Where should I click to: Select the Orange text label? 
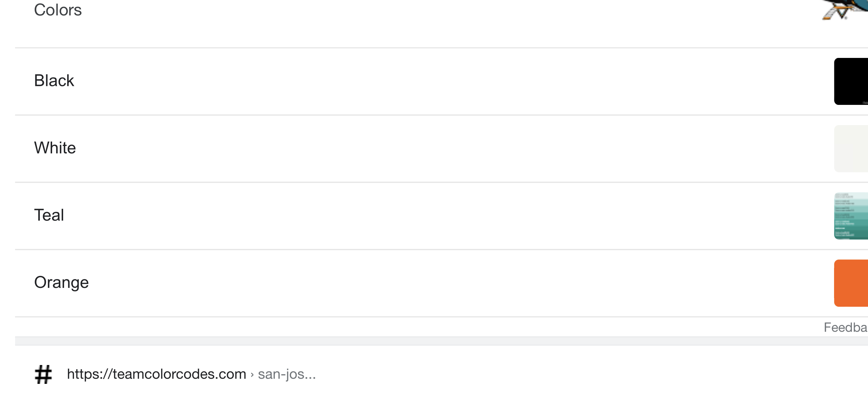tap(61, 282)
